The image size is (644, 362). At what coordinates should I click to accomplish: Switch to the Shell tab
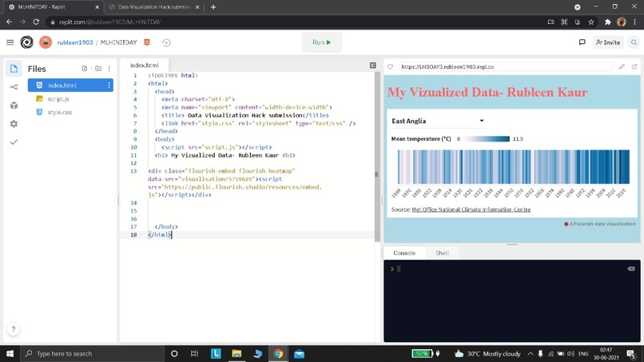click(442, 253)
